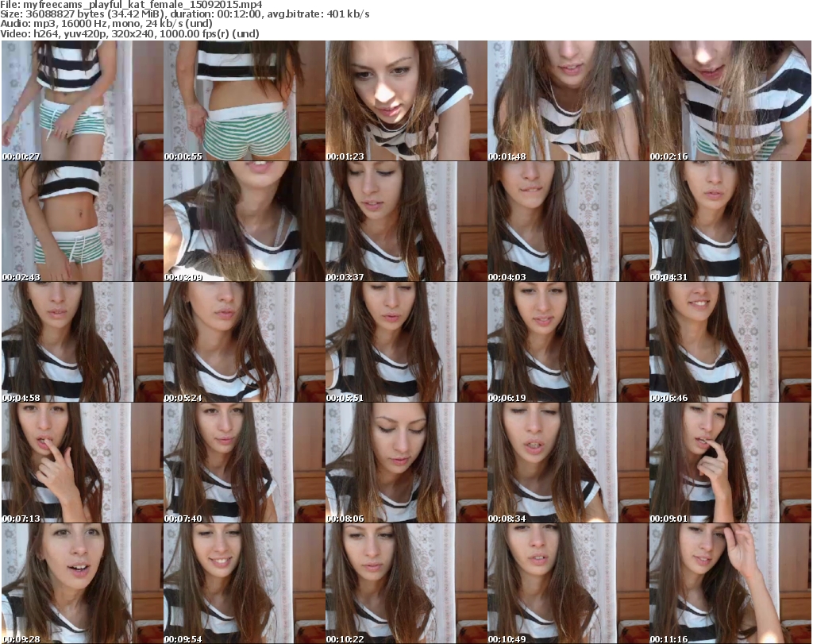The image size is (813, 644).
Task: Select the thumbnail at 00:00:55
Action: 245,101
